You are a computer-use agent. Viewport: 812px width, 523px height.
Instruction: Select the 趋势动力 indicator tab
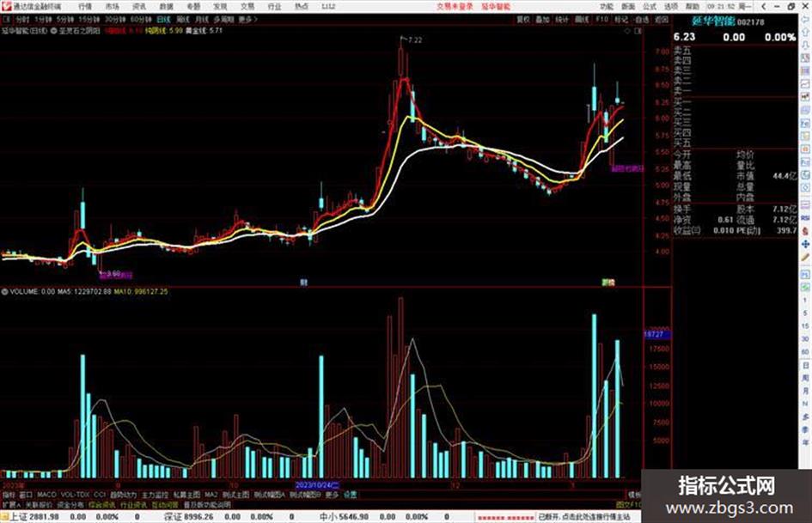click(123, 495)
